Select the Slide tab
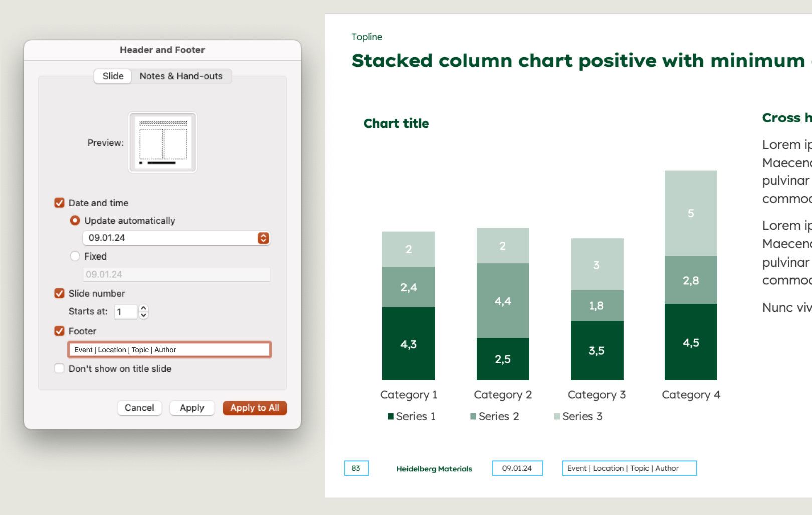Image resolution: width=812 pixels, height=515 pixels. tap(113, 76)
